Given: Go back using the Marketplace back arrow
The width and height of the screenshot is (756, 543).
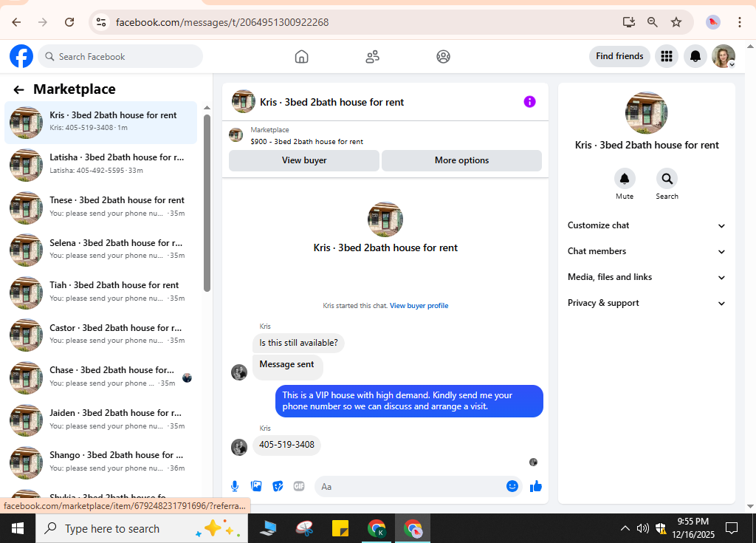Looking at the screenshot, I should click(x=18, y=89).
